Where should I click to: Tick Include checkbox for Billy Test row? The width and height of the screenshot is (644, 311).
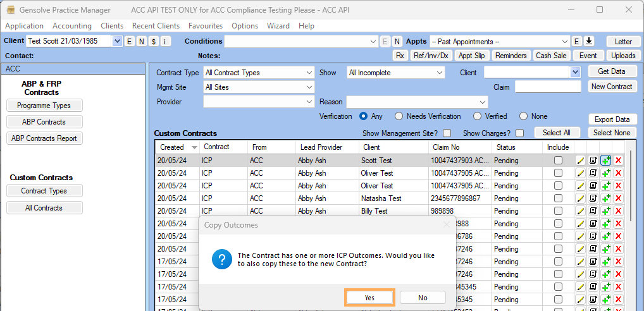(558, 211)
